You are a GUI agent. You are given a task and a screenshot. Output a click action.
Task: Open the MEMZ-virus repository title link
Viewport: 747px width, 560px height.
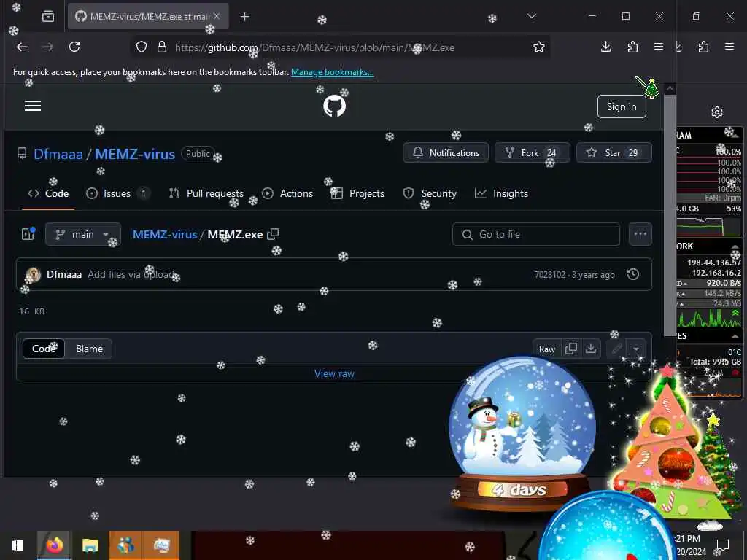(135, 154)
